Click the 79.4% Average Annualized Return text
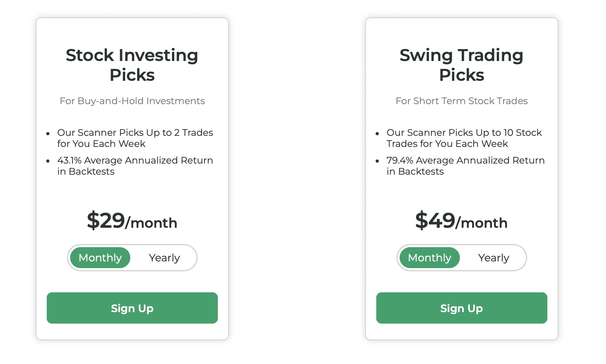Viewport: 606px width, 364px height. pos(465,166)
